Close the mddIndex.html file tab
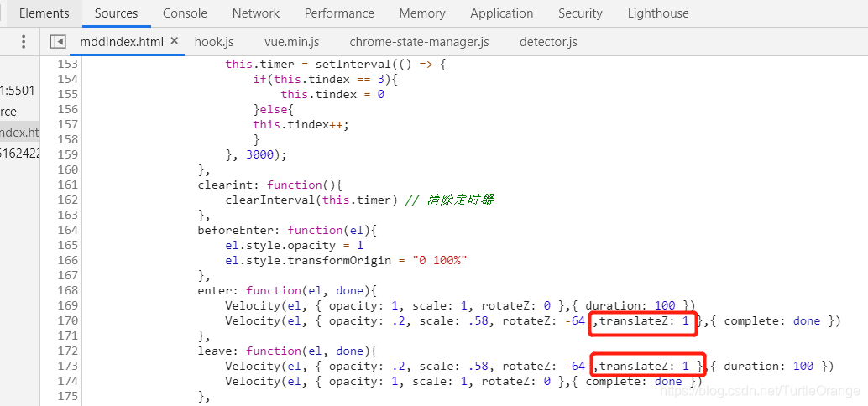Image resolution: width=868 pixels, height=406 pixels. point(175,41)
